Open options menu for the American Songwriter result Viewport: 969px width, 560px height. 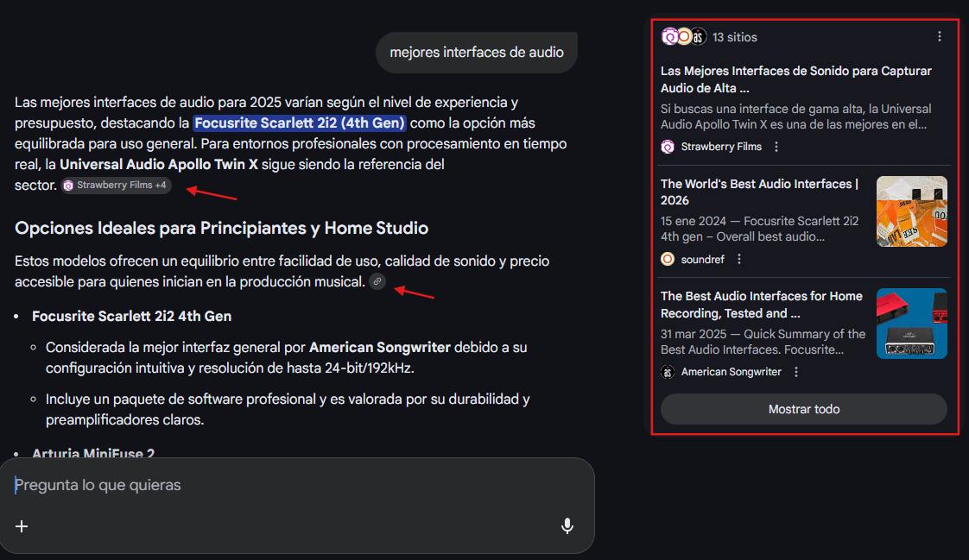pos(795,371)
